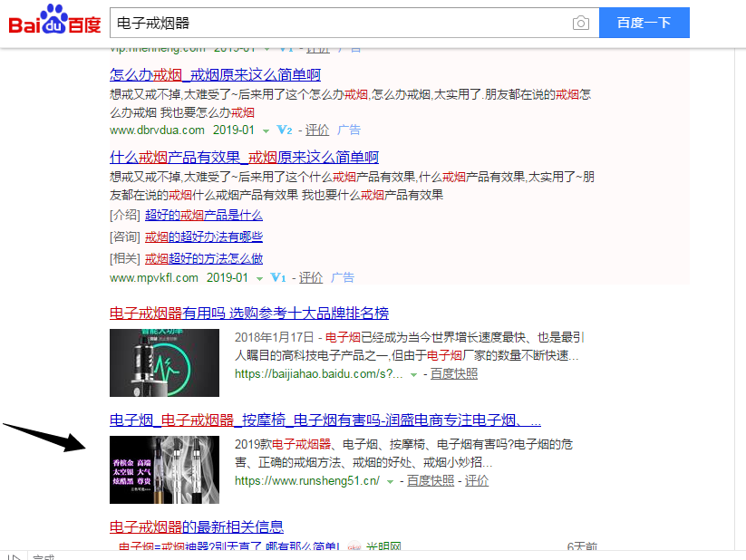Expand dropdown arrow next to www.dbrvdua.com
The image size is (746, 560).
[266, 130]
